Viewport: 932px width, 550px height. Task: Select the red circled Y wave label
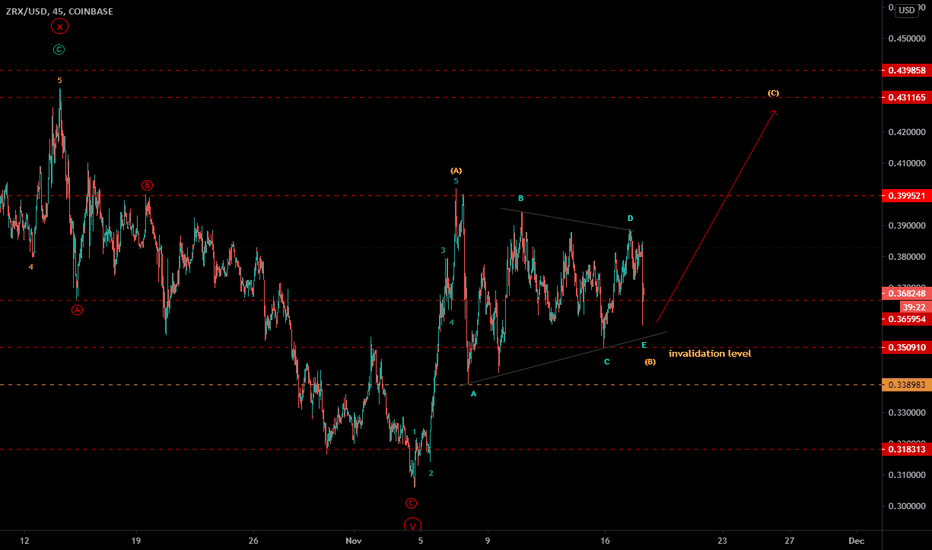point(413,525)
